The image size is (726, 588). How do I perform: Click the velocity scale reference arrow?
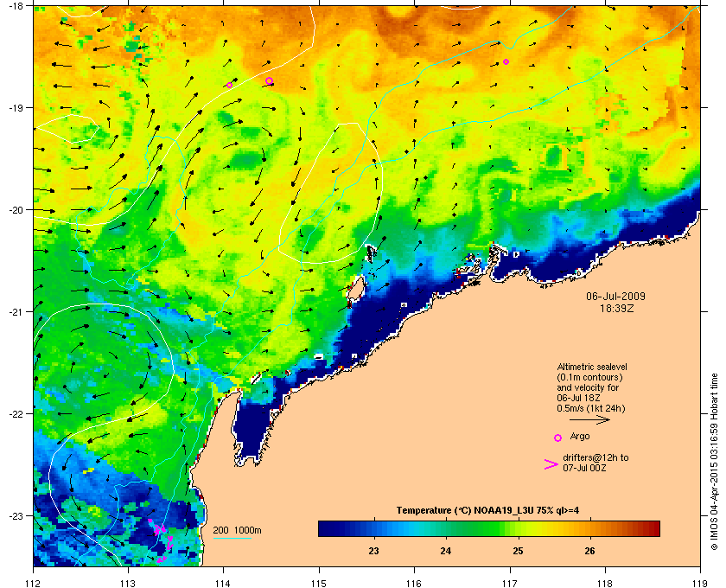click(589, 420)
